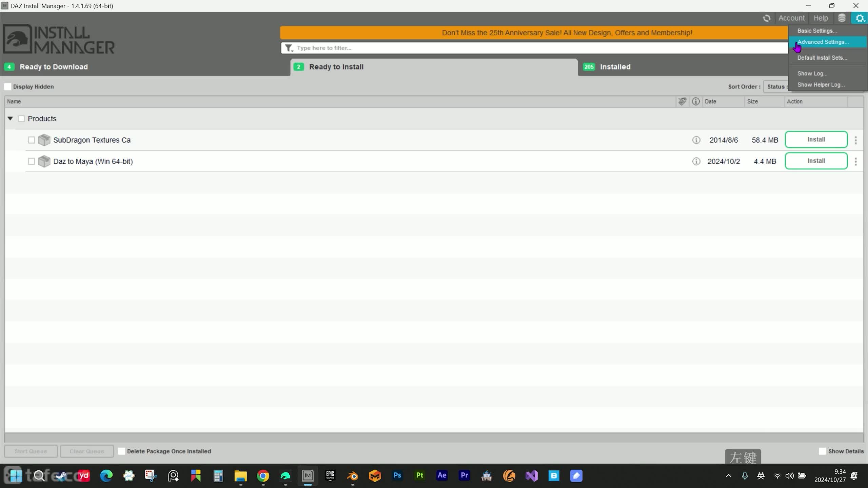This screenshot has height=488, width=868.
Task: Click Show Log menu option
Action: pos(812,73)
